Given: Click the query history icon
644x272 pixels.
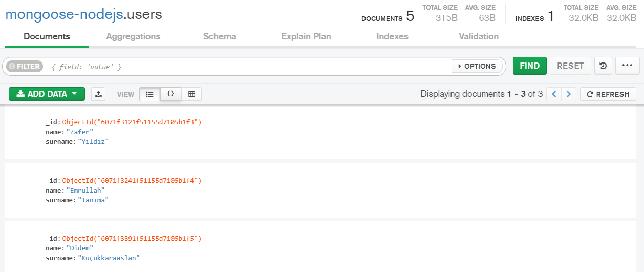Looking at the screenshot, I should 603,66.
